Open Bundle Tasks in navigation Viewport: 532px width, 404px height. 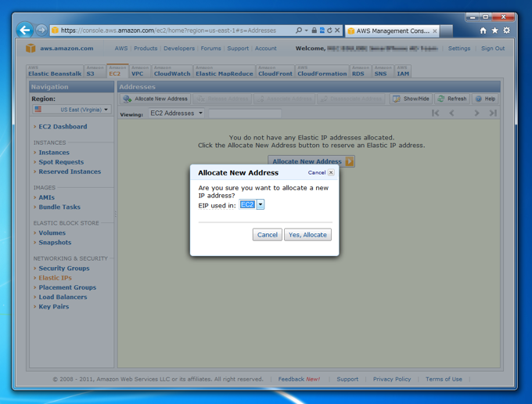(x=59, y=207)
